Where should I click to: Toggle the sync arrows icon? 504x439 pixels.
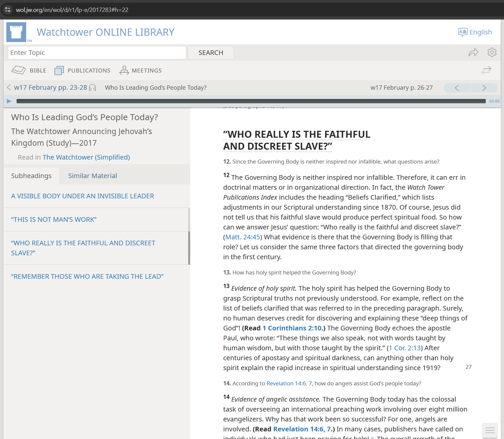[486, 71]
